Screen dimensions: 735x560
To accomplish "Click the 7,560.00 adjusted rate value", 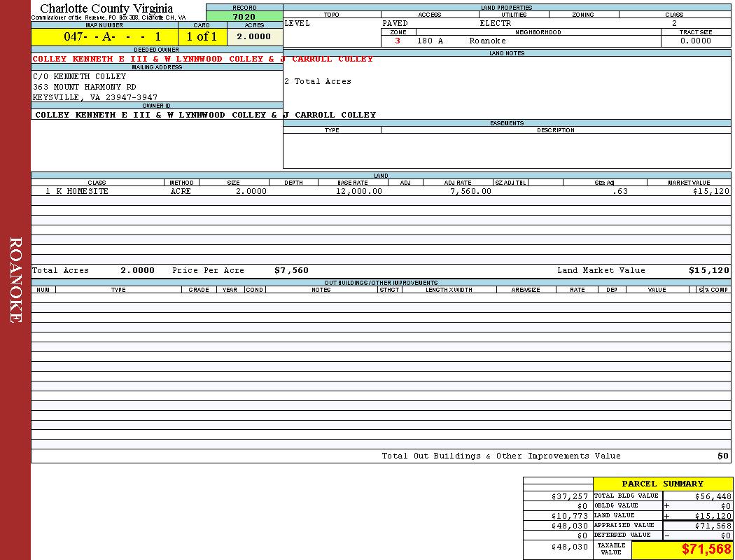I will pyautogui.click(x=470, y=191).
